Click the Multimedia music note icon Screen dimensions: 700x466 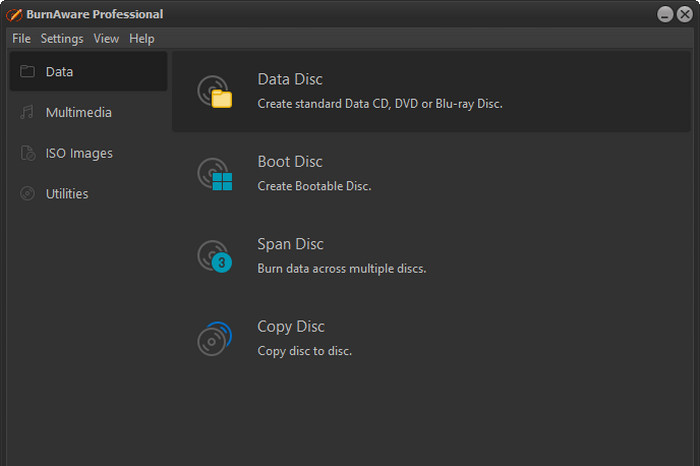click(27, 112)
